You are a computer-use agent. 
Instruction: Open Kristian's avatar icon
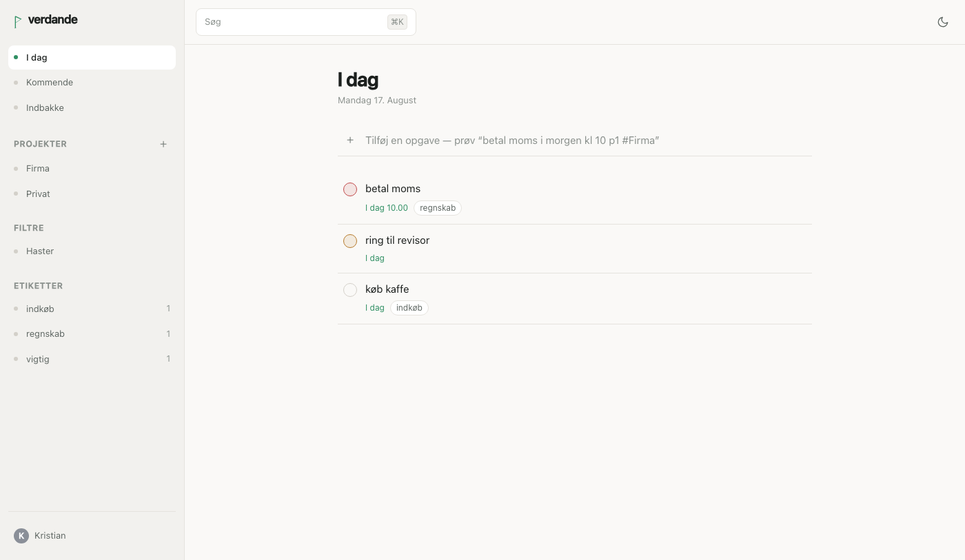coord(21,535)
